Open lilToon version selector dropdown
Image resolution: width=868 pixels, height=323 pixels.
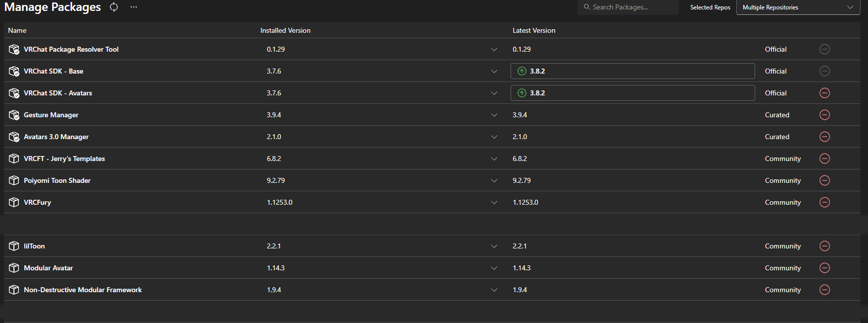click(x=494, y=246)
